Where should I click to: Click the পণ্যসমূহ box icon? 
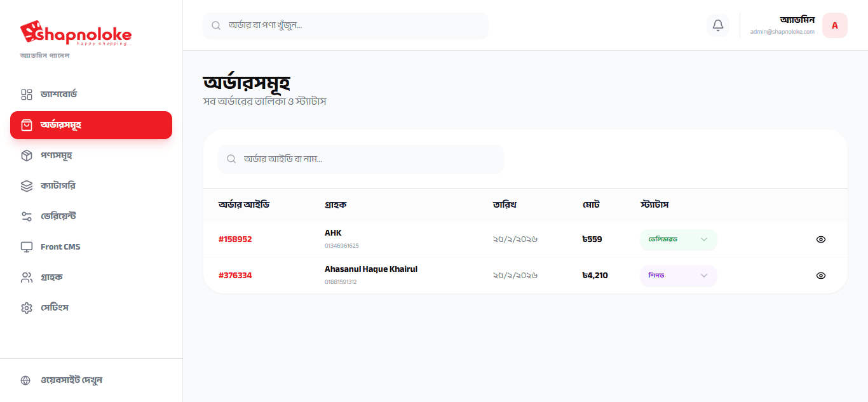coord(27,156)
